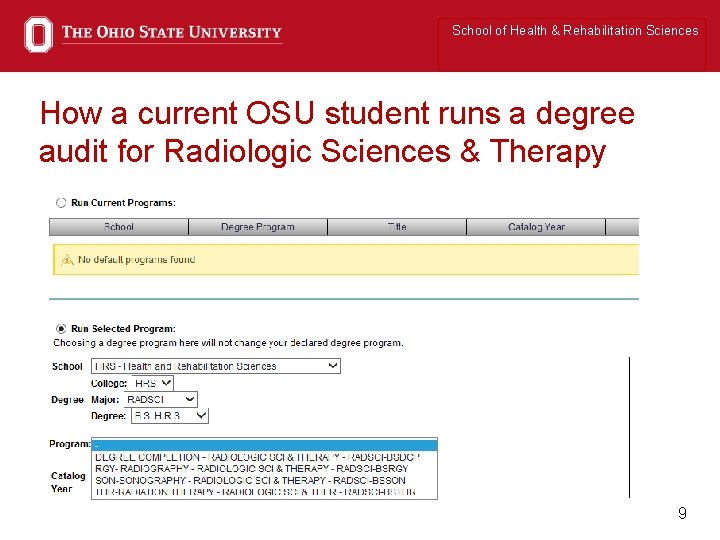Viewport: 720px width, 540px height.
Task: Open the Degree dropdown set to BS H R S
Action: 170,416
